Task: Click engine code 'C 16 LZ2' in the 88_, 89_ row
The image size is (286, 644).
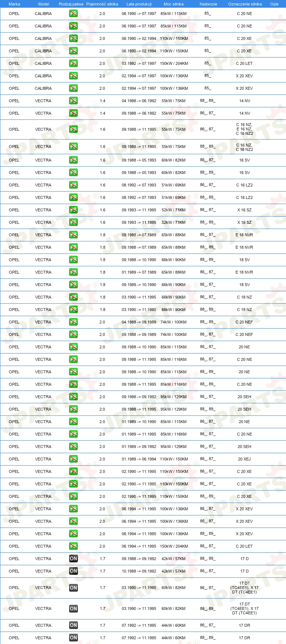Action: tap(244, 197)
